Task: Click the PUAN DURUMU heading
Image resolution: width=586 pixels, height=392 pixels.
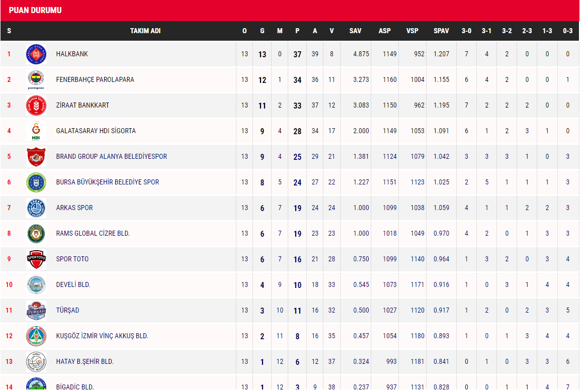Action: [x=35, y=10]
